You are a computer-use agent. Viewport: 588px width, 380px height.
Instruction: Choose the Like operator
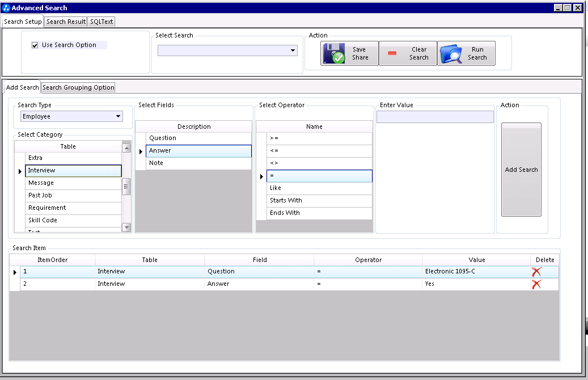point(319,188)
